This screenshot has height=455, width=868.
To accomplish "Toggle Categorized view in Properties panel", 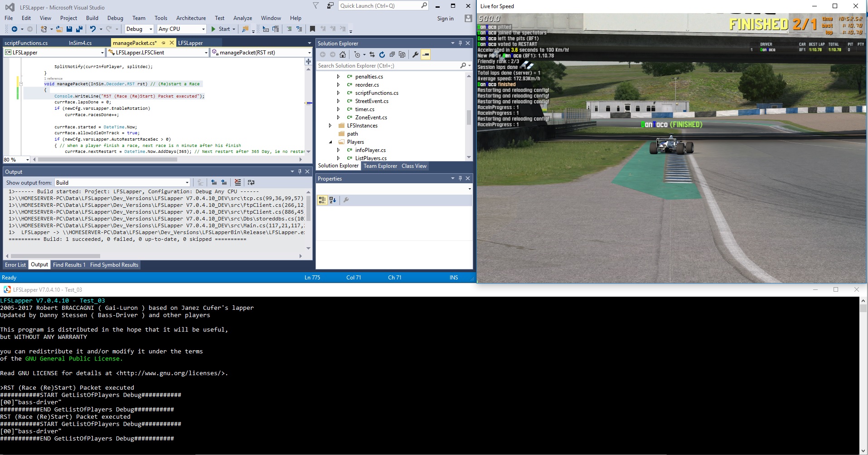I will click(x=322, y=200).
